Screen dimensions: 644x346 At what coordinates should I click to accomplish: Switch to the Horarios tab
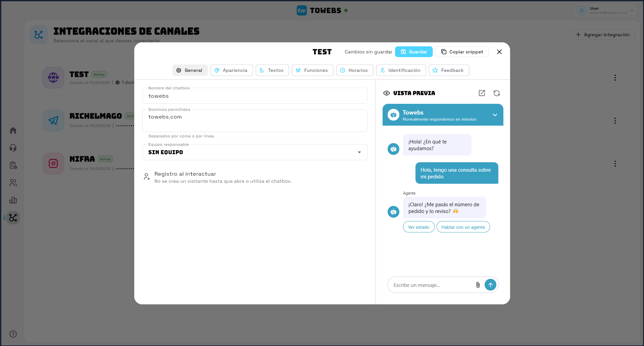point(355,70)
